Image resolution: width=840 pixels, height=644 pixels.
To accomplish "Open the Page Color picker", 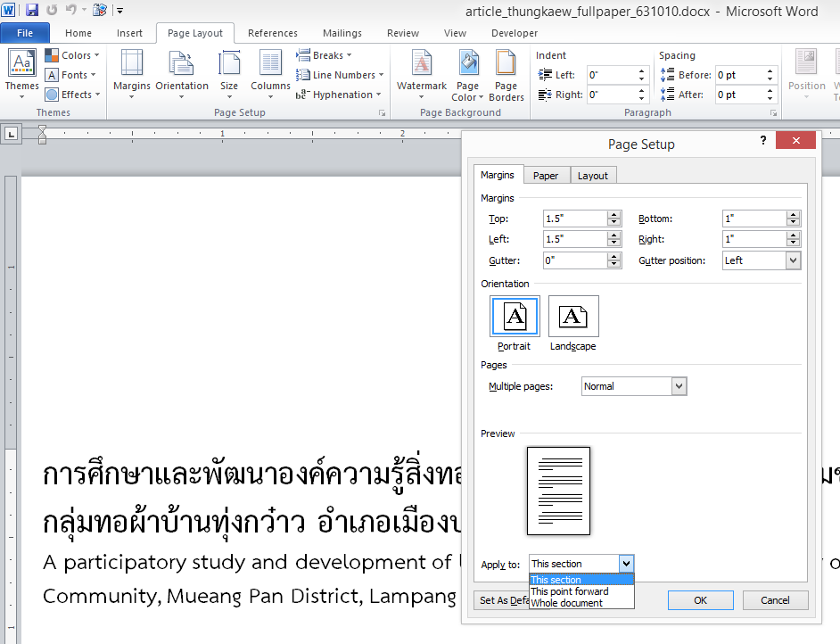I will click(x=468, y=73).
